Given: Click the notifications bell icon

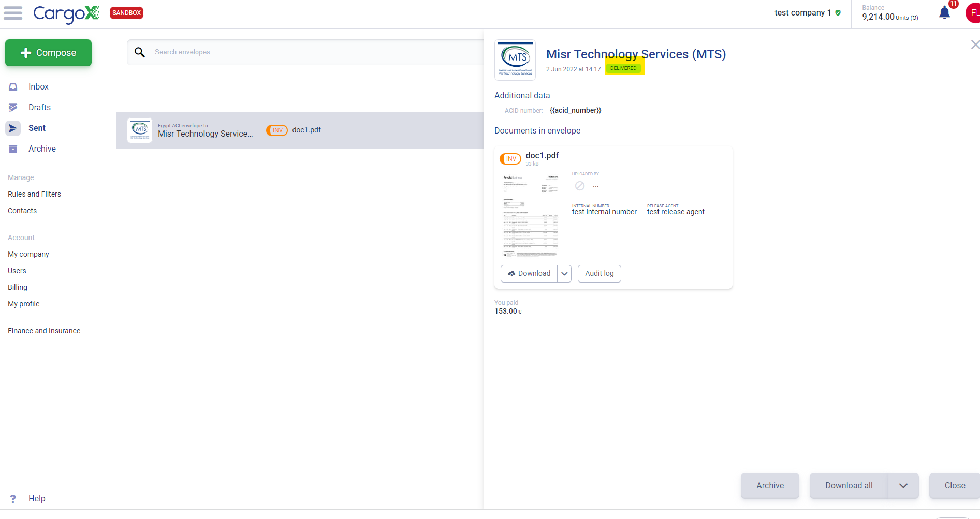Looking at the screenshot, I should (x=944, y=13).
